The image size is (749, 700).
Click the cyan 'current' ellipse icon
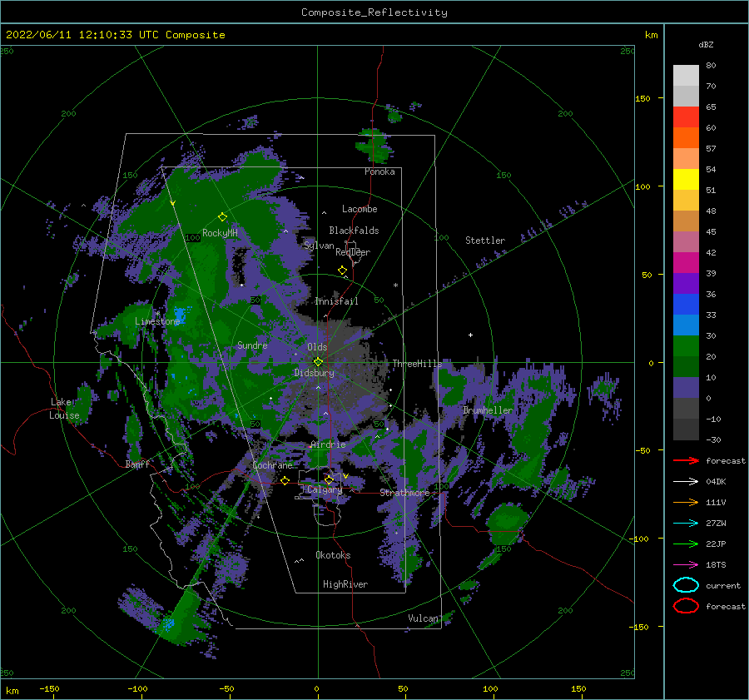(686, 585)
